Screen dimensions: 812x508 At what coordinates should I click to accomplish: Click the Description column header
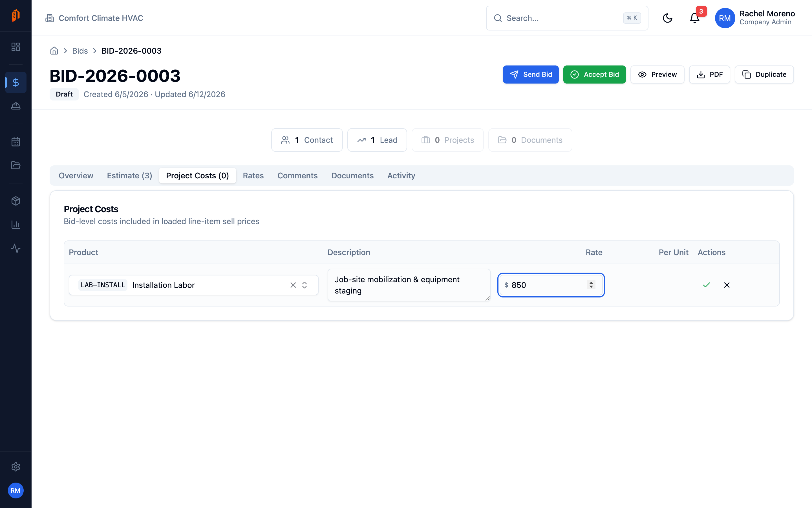tap(348, 252)
